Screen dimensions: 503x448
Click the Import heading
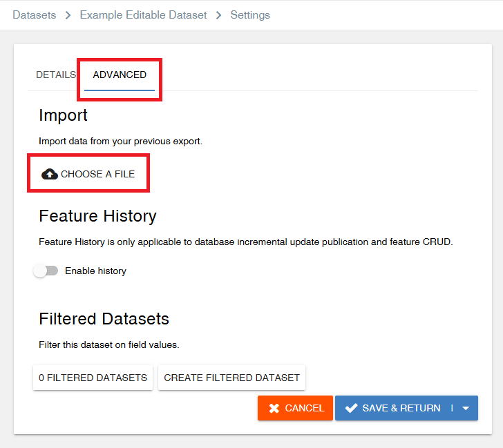click(63, 115)
